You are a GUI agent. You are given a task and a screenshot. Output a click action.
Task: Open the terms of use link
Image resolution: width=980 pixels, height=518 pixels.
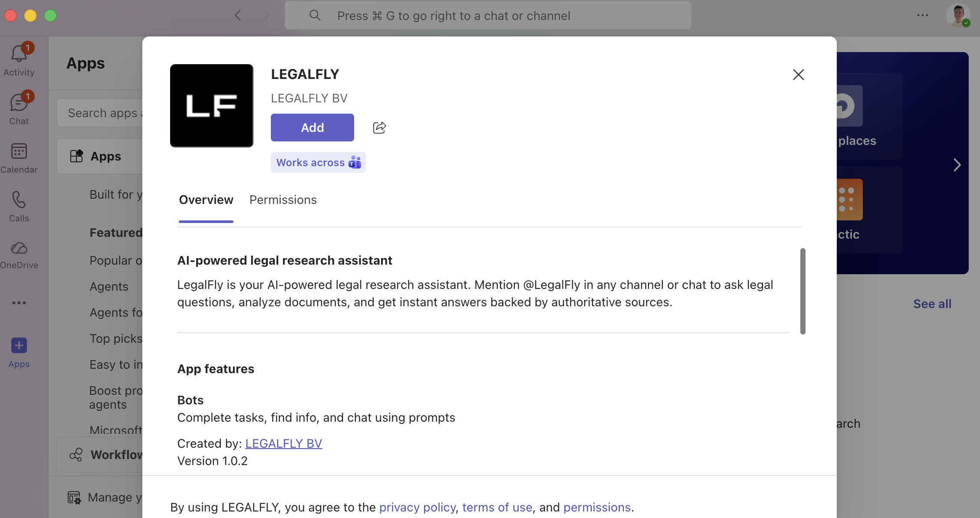[x=497, y=507]
